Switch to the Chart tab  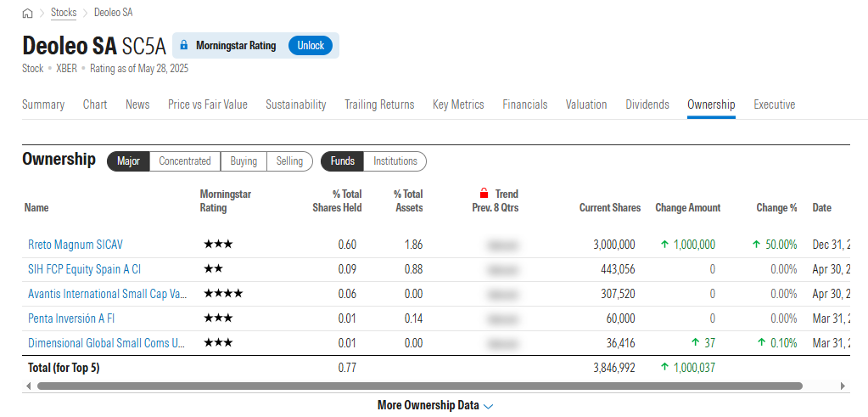point(95,104)
